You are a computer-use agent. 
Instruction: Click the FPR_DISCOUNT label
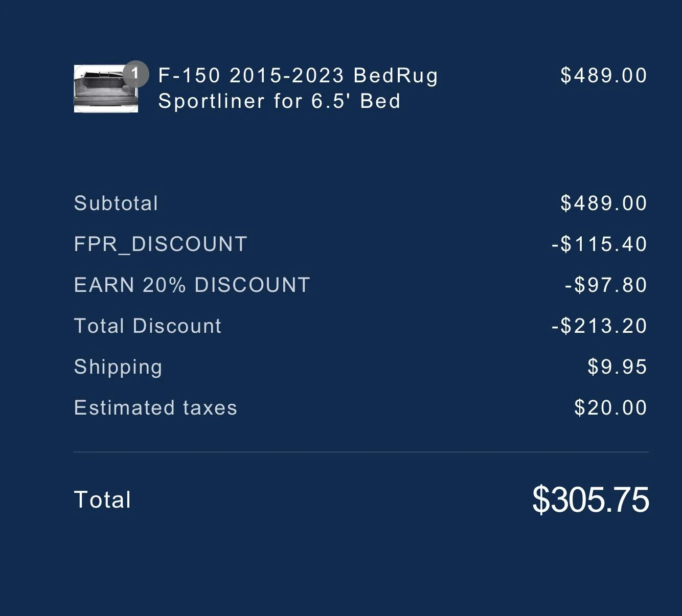click(x=161, y=244)
